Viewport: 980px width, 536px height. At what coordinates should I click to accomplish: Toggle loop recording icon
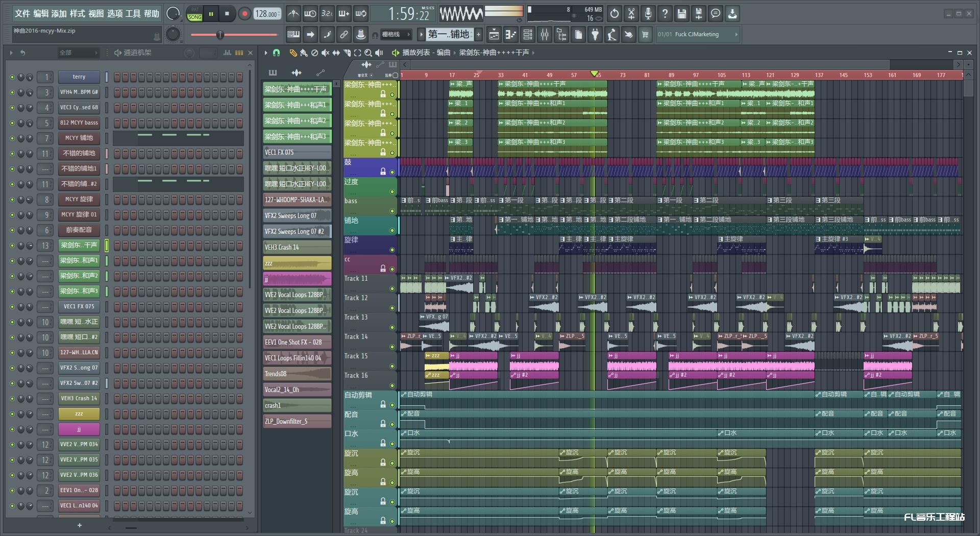[361, 14]
